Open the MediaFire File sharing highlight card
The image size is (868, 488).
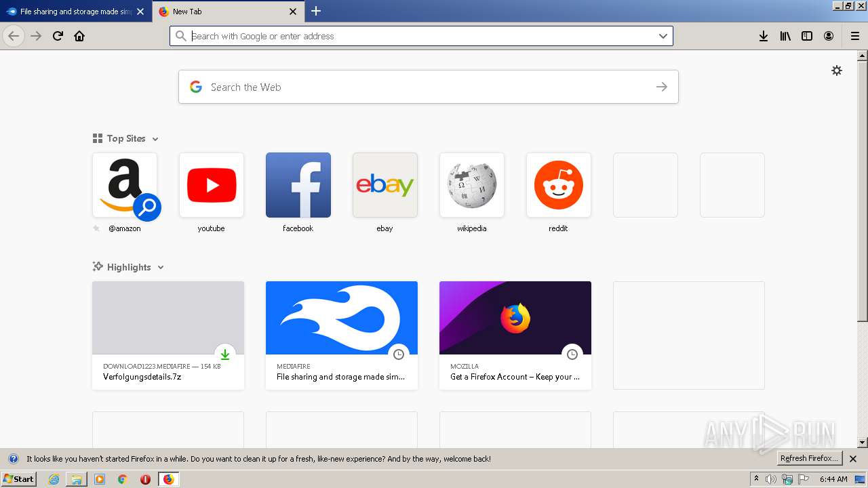pos(342,335)
